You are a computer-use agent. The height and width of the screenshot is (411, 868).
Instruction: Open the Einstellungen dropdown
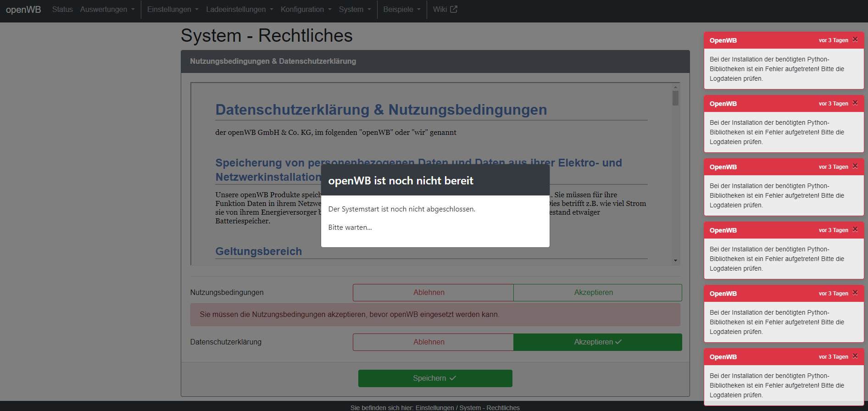[x=172, y=9]
